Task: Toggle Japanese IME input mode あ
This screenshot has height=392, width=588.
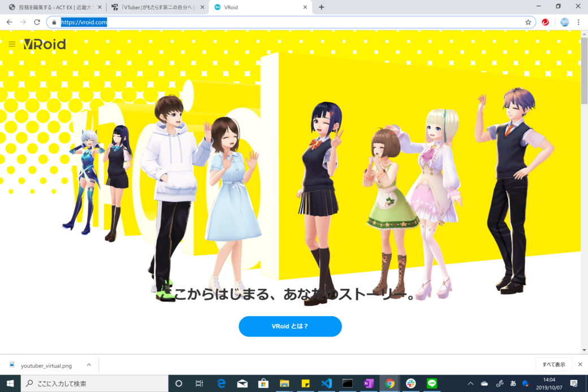Action: click(513, 383)
